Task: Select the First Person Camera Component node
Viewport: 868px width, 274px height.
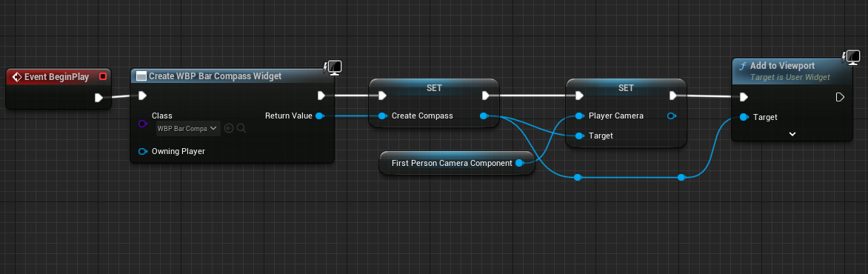Action: pos(457,163)
